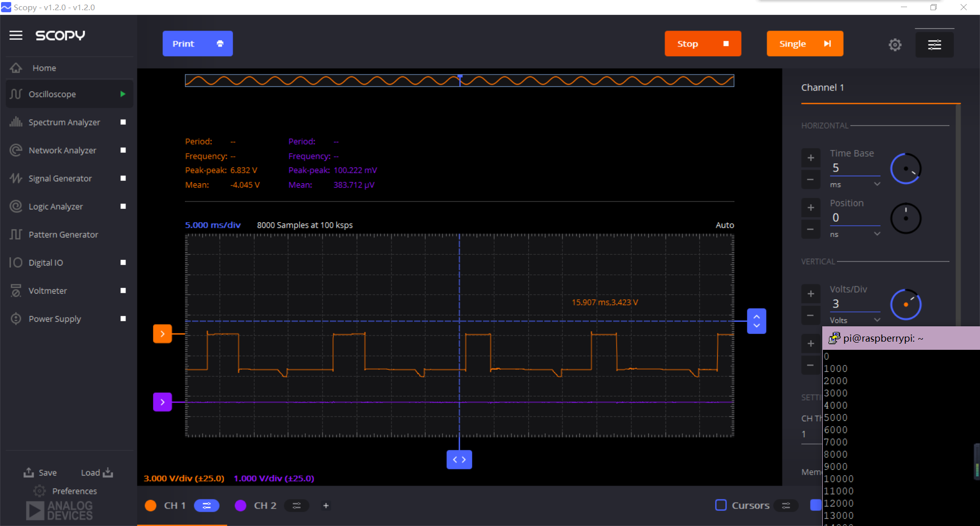Screen dimensions: 980x526
Task: Click the horizontal trigger position handle
Action: (459, 460)
